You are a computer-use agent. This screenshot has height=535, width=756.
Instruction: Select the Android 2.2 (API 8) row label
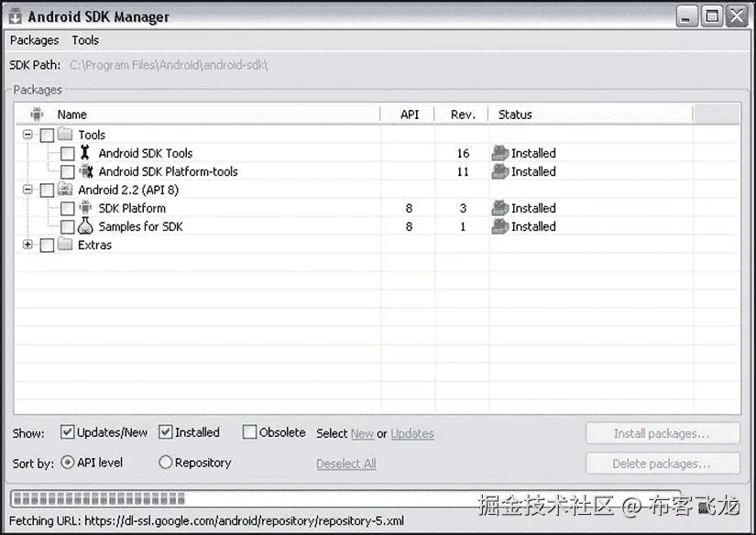128,190
